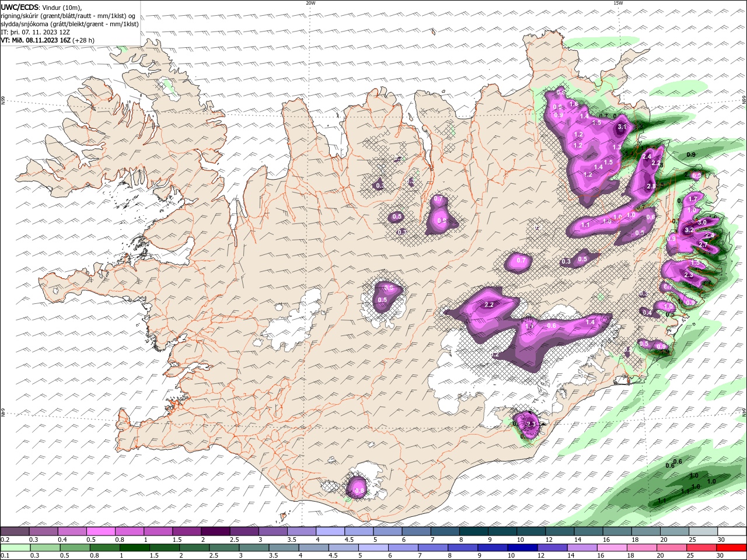This screenshot has height=560, width=747.
Task: Click the '3.1' snowfall value on the northeast coast
Action: coord(622,127)
